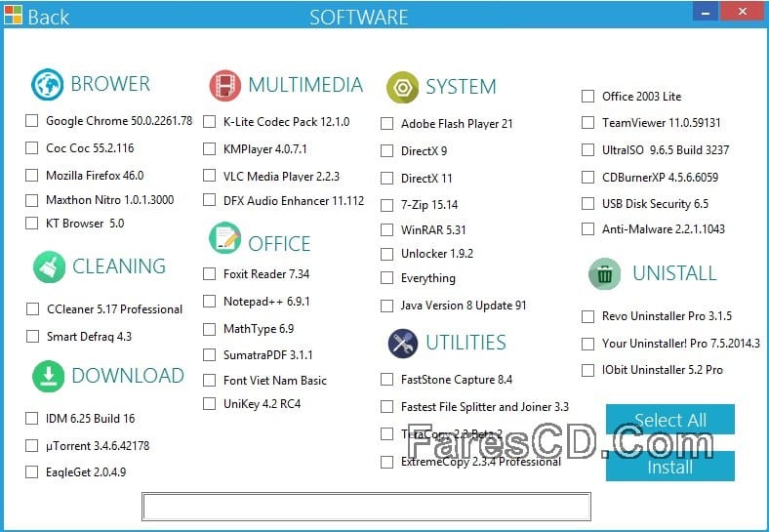Click the empty progress field at bottom
Viewport: 769px width, 532px height.
click(366, 507)
